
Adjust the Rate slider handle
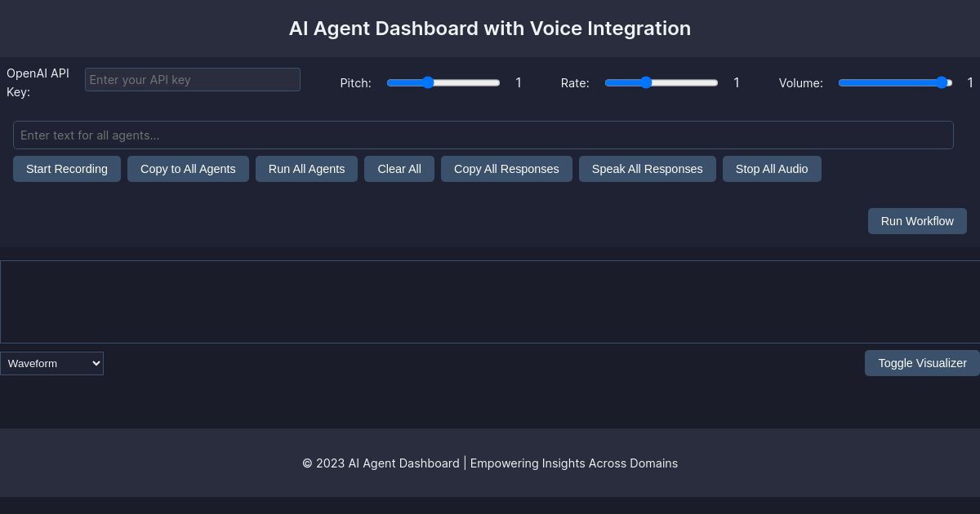click(647, 82)
